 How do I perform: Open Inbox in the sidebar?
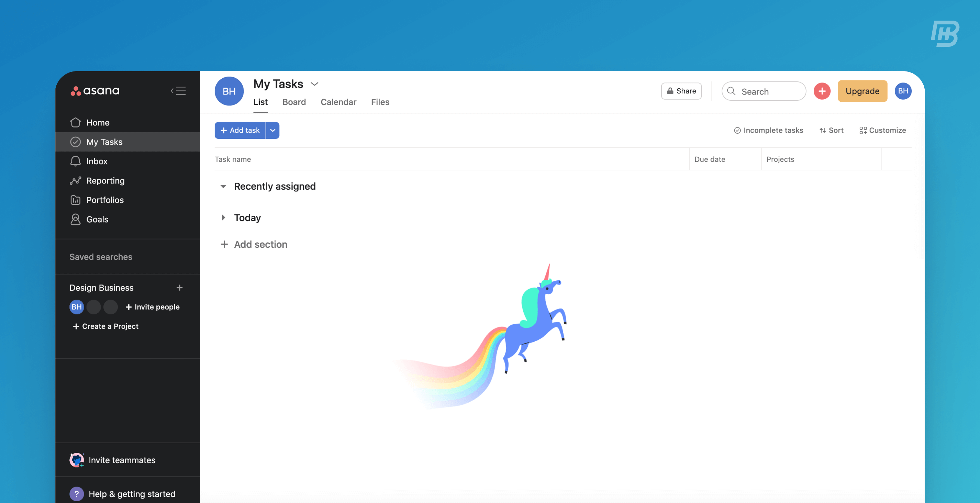127,161
